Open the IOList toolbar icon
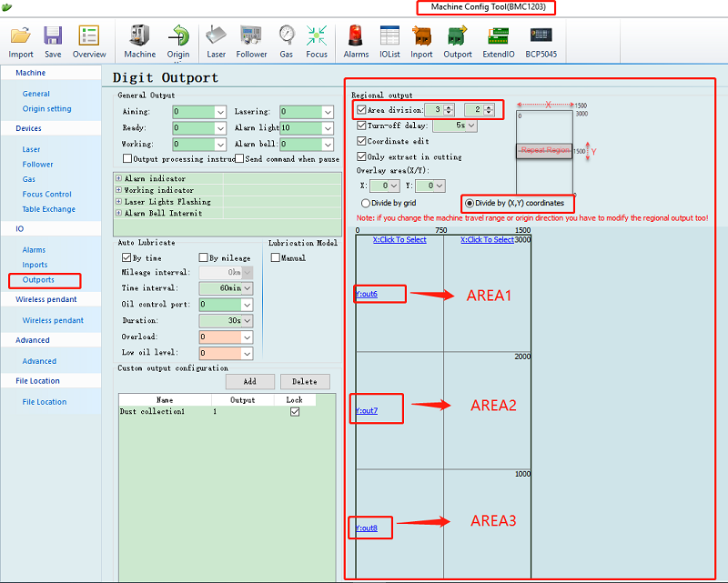Viewport: 728px width, 583px height. pos(389,36)
